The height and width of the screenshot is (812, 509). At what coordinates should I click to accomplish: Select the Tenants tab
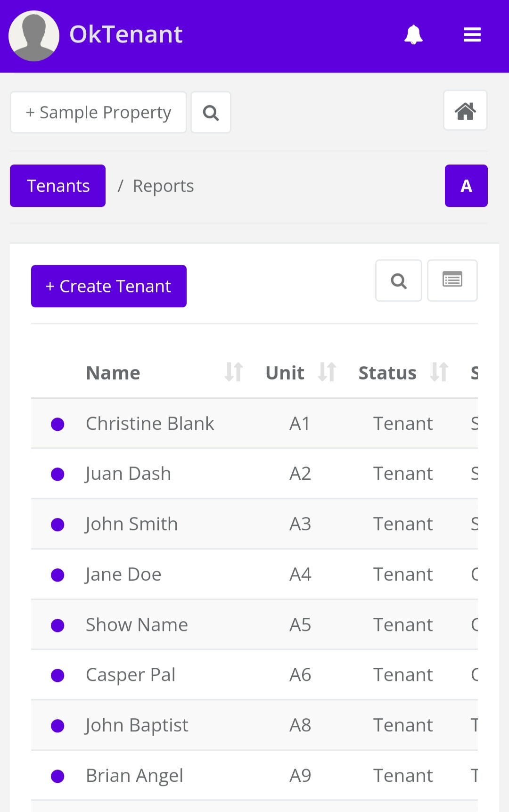coord(58,186)
